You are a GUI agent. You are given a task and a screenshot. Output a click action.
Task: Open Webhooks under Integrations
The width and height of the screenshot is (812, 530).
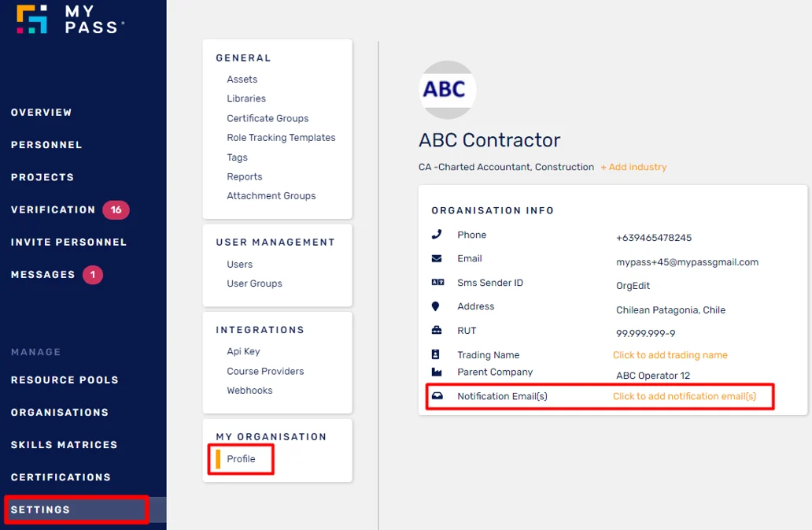tap(249, 391)
